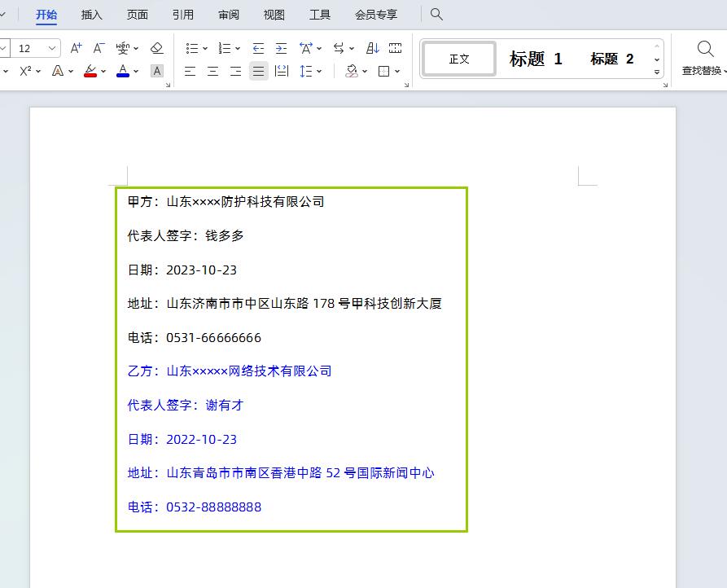Clear formatting with the eraser icon
Image resolution: width=727 pixels, height=588 pixels.
[156, 48]
